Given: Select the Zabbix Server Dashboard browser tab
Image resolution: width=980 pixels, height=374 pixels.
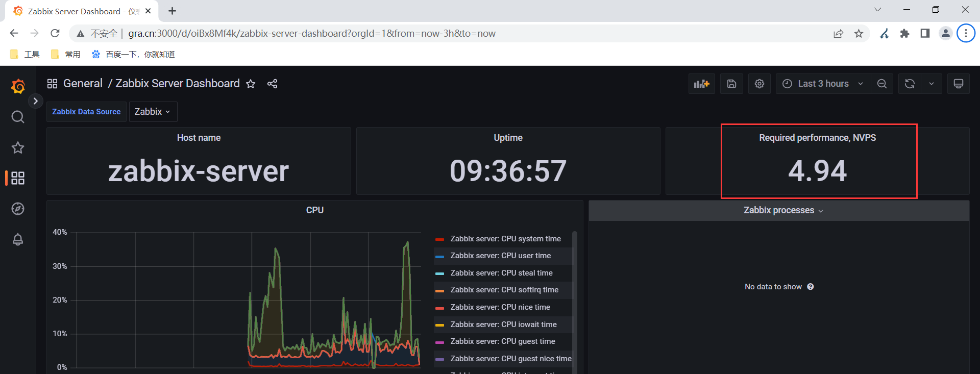Looking at the screenshot, I should pos(82,11).
